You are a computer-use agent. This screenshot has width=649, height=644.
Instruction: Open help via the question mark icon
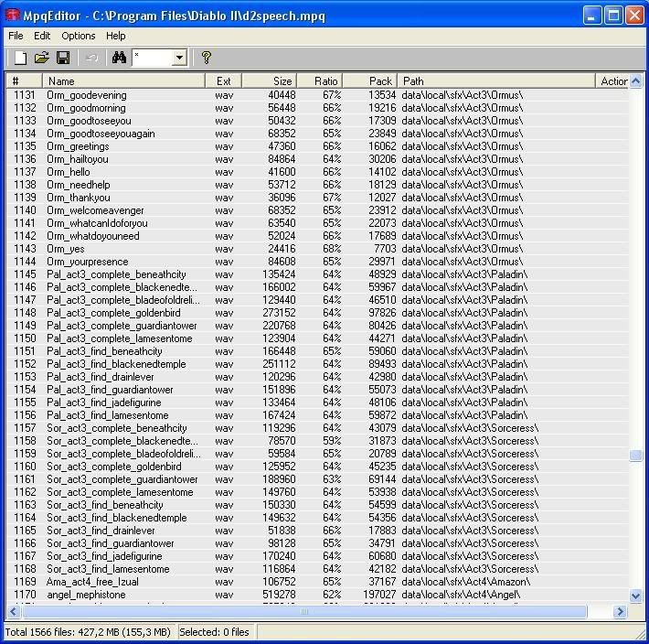[x=206, y=58]
